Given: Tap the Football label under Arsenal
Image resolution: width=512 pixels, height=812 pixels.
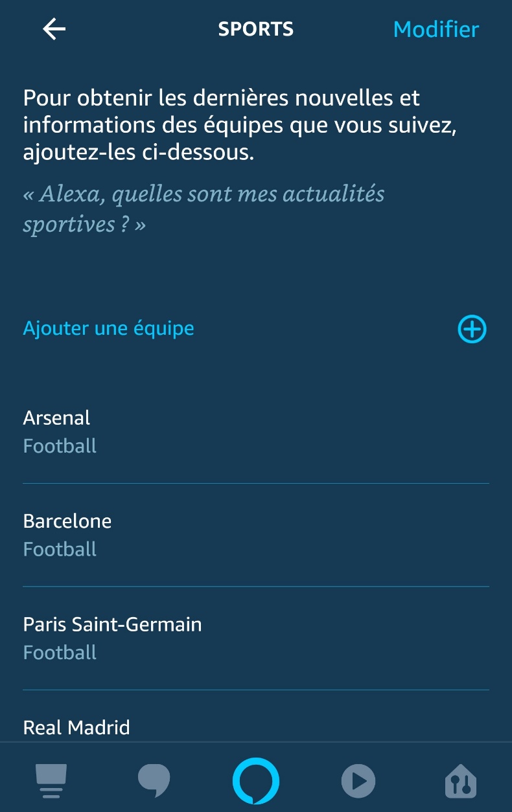Looking at the screenshot, I should 60,446.
